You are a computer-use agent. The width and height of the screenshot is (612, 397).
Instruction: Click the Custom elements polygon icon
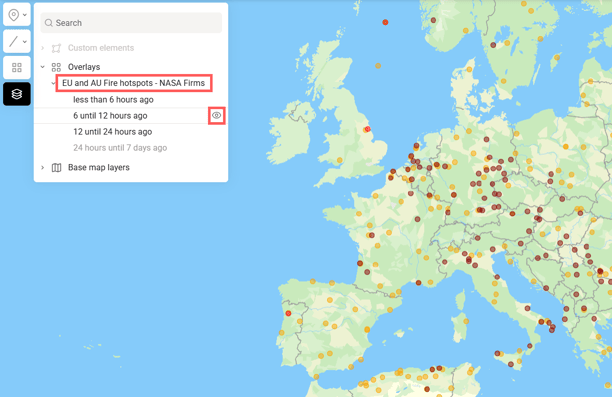[x=56, y=48]
